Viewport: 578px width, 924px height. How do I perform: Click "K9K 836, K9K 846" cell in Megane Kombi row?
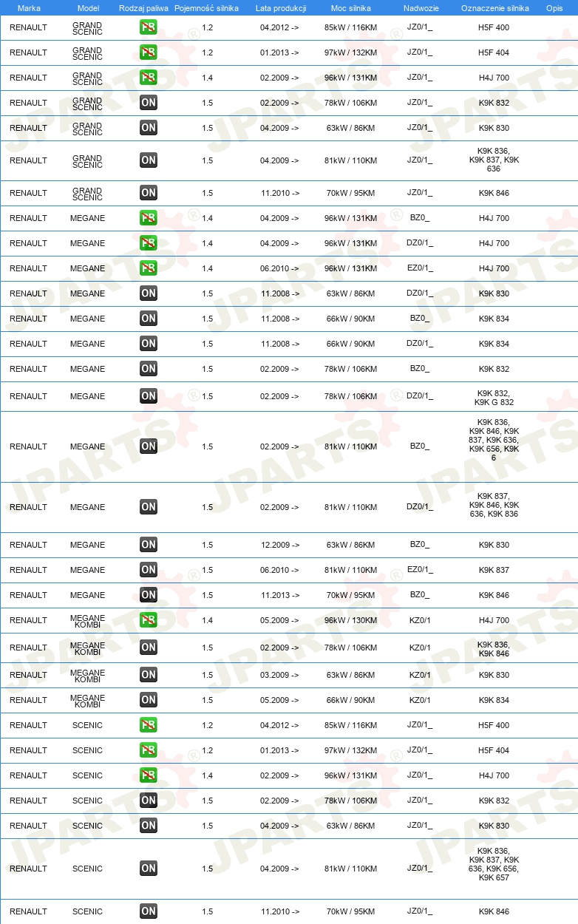pos(494,649)
